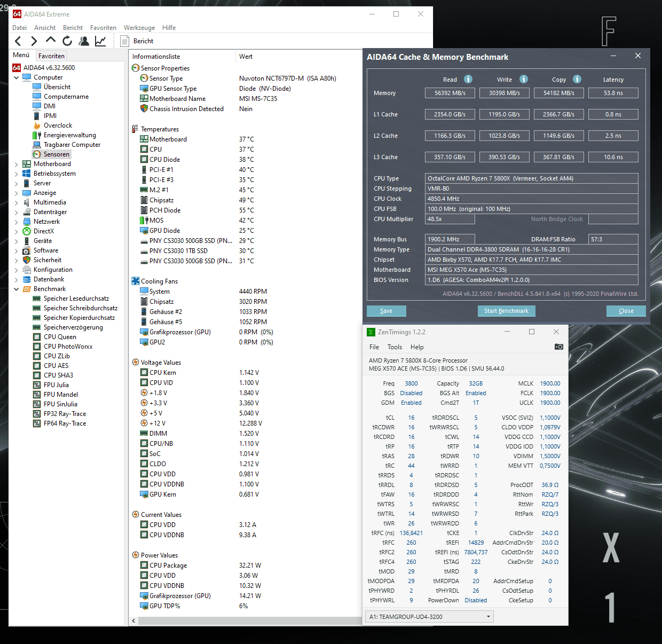Screen dimensions: 662x644
Task: Expand the Anzeige tree node
Action: (16, 193)
